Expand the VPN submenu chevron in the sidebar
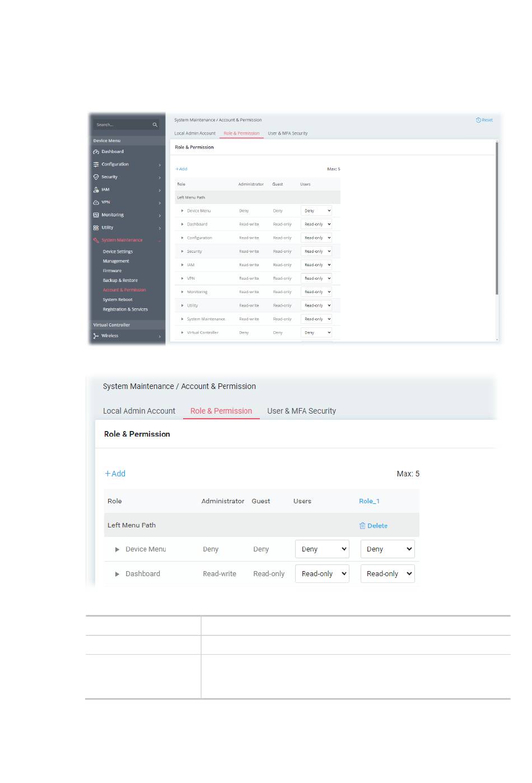This screenshot has height=783, width=532. click(x=160, y=203)
